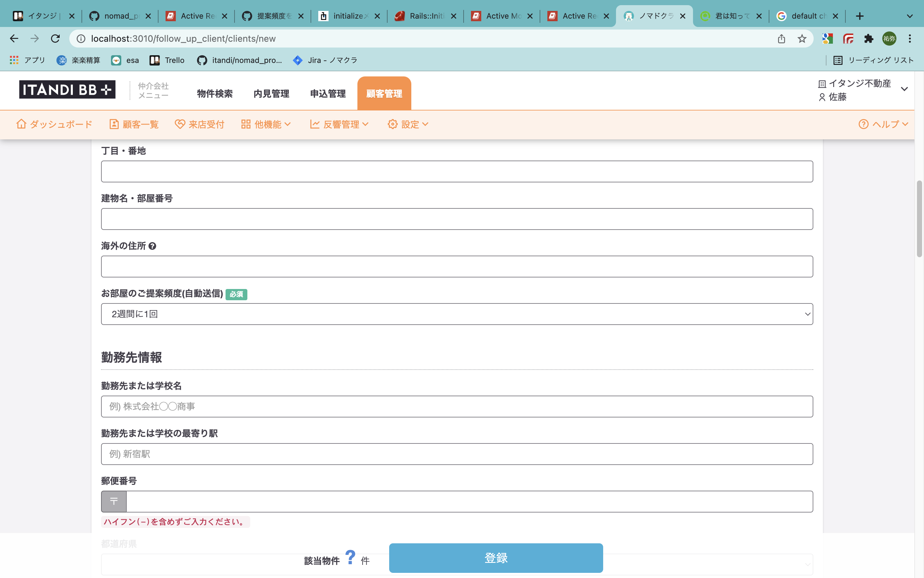
Task: Open the 来店受付 visit reception page
Action: (x=199, y=124)
